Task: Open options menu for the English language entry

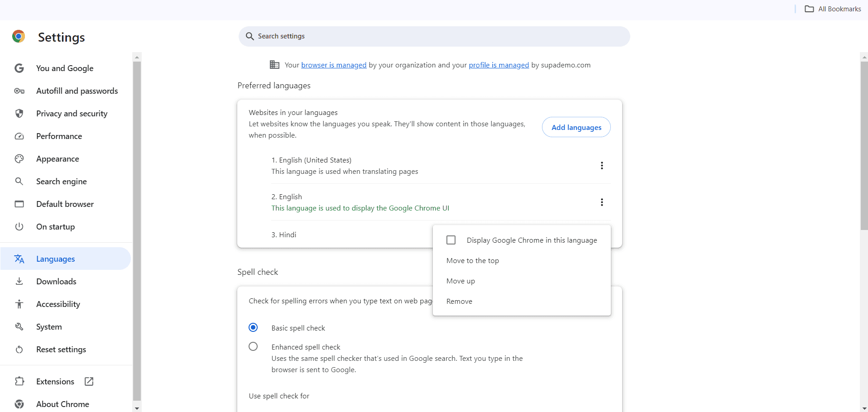Action: (602, 202)
